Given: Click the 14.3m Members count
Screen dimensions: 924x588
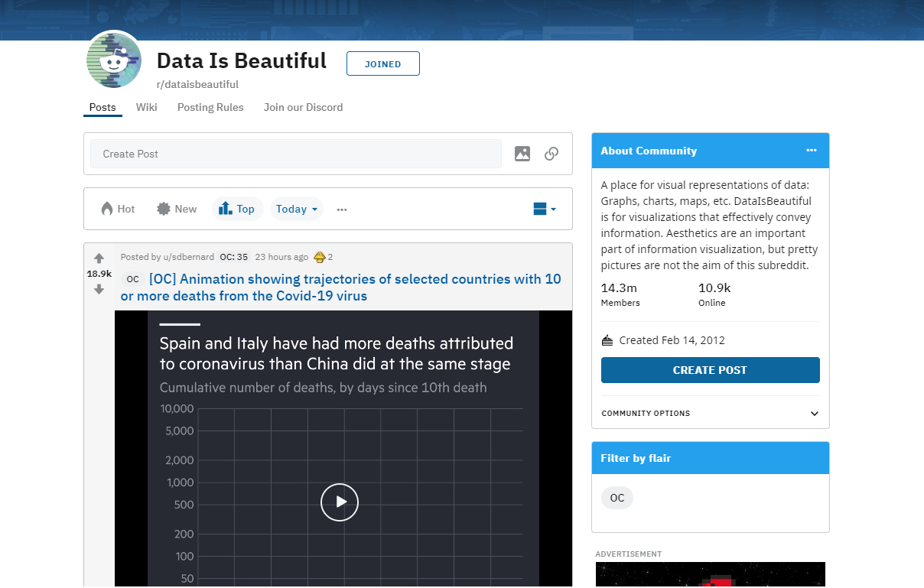Looking at the screenshot, I should coord(620,294).
